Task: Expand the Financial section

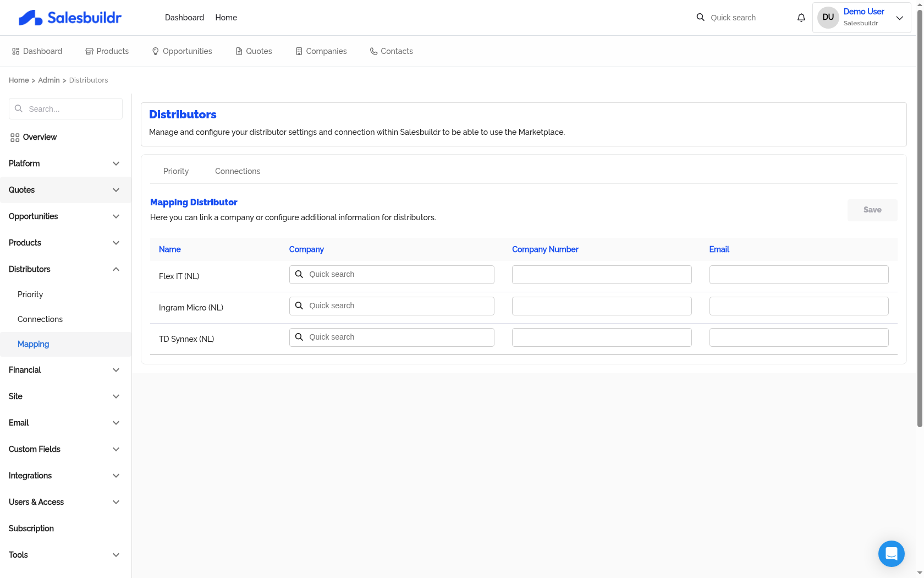Action: (x=65, y=370)
